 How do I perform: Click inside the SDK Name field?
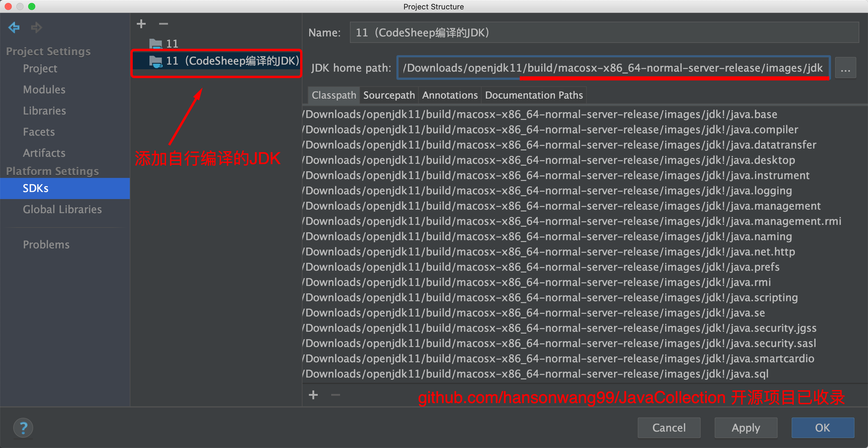603,33
